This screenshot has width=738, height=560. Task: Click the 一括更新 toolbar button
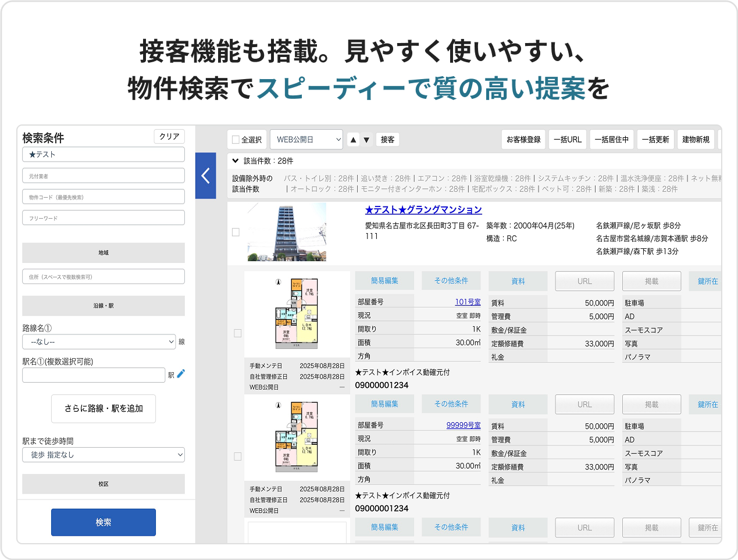tap(655, 140)
